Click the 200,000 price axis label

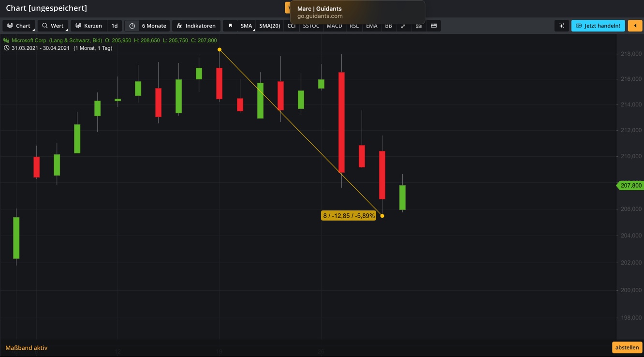pyautogui.click(x=631, y=290)
